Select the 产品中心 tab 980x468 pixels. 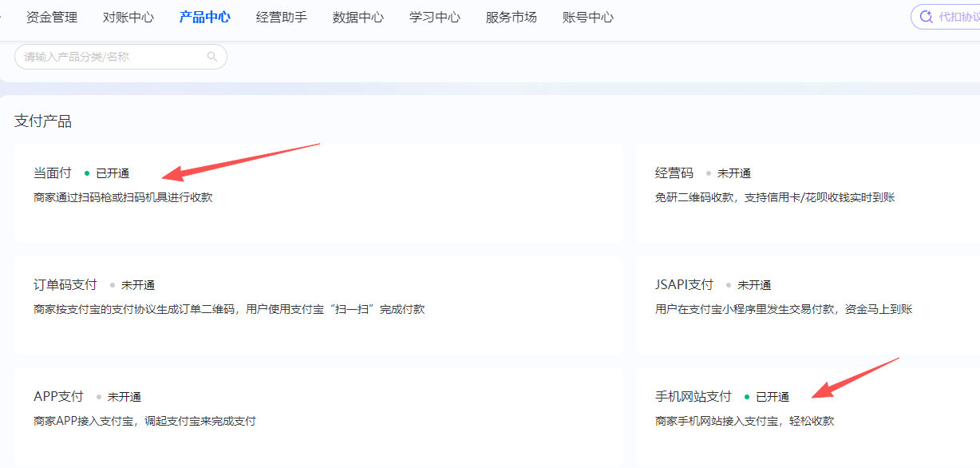click(205, 17)
